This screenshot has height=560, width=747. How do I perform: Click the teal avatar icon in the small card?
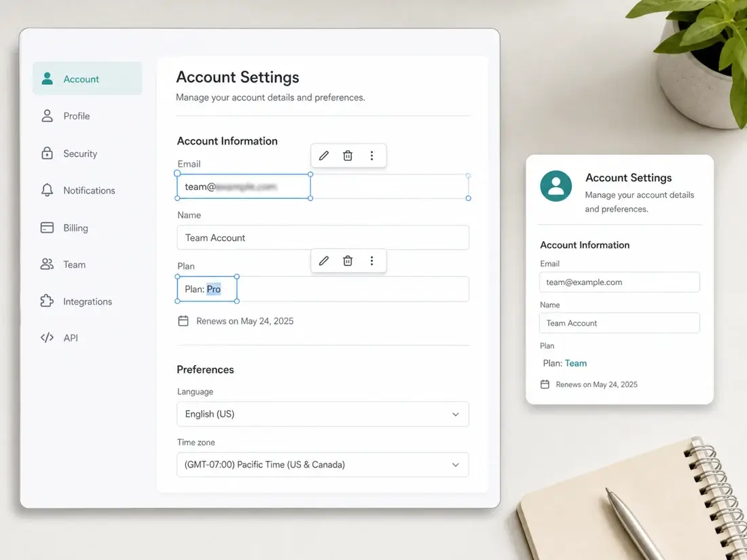click(x=556, y=186)
